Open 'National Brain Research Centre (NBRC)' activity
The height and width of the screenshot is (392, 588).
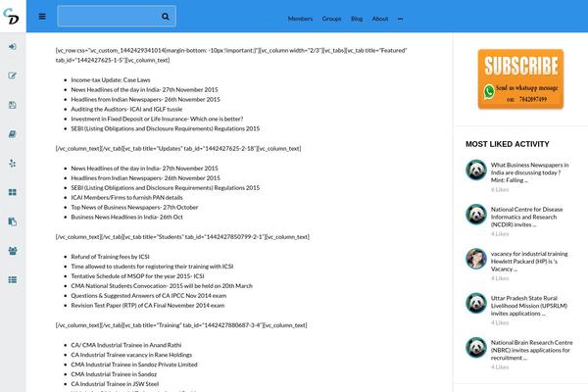point(532,350)
